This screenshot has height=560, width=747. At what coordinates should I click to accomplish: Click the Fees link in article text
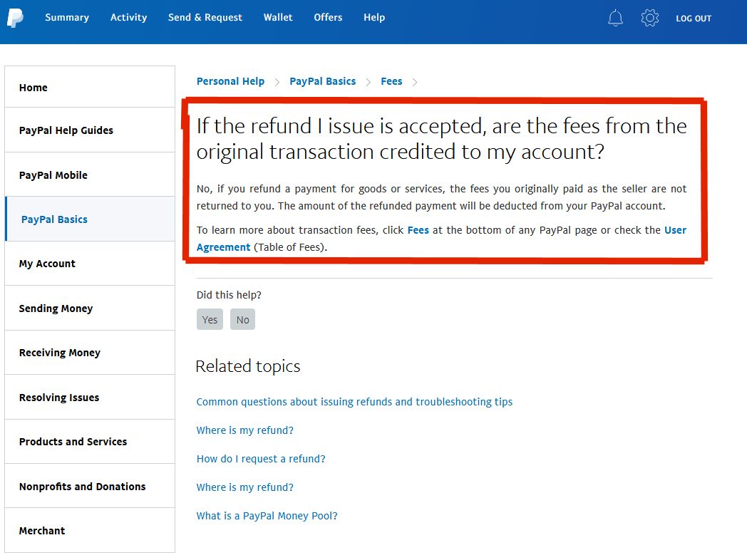click(418, 230)
